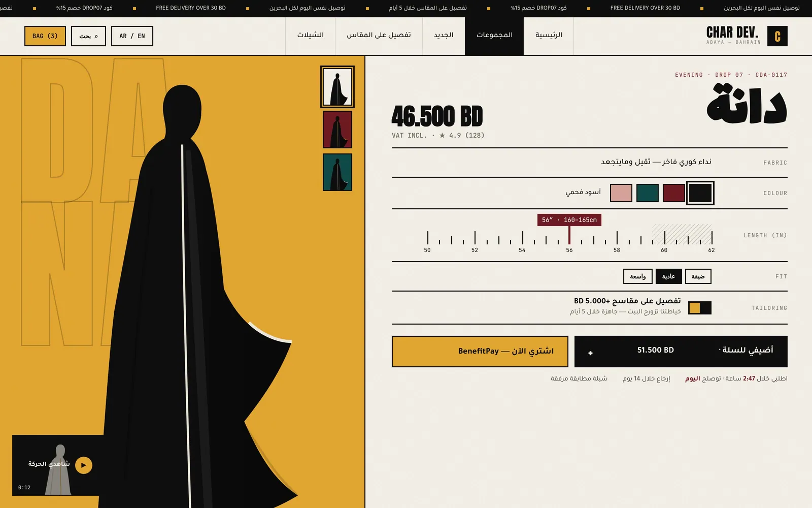The height and width of the screenshot is (508, 812).
Task: Select the عادية regular fit option
Action: coord(669,276)
